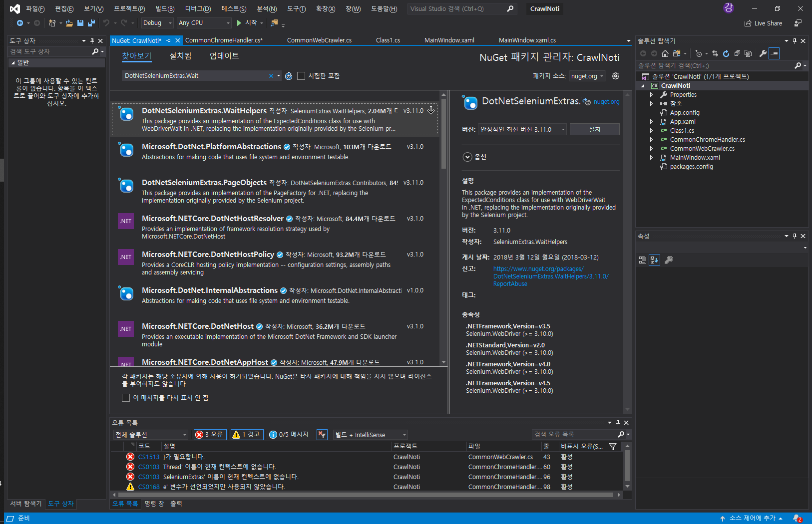Open the Debug menu in the menu bar
Image resolution: width=812 pixels, height=524 pixels.
(x=198, y=9)
